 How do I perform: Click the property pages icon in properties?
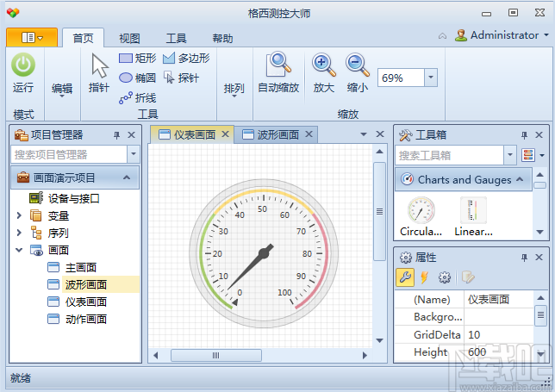point(468,277)
